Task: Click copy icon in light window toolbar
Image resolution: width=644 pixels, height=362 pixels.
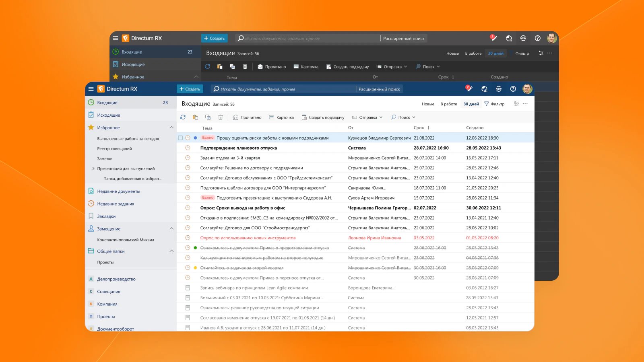Action: pos(208,117)
